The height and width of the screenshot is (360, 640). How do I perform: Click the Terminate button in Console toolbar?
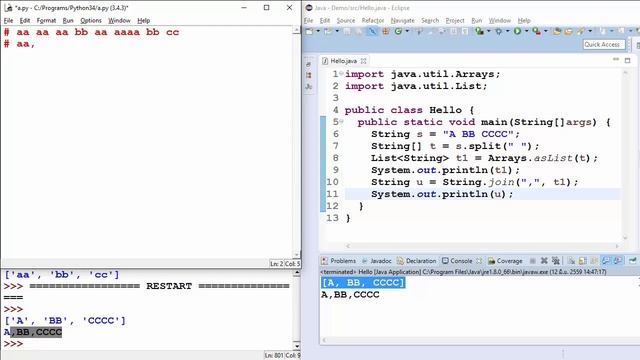tap(532, 261)
